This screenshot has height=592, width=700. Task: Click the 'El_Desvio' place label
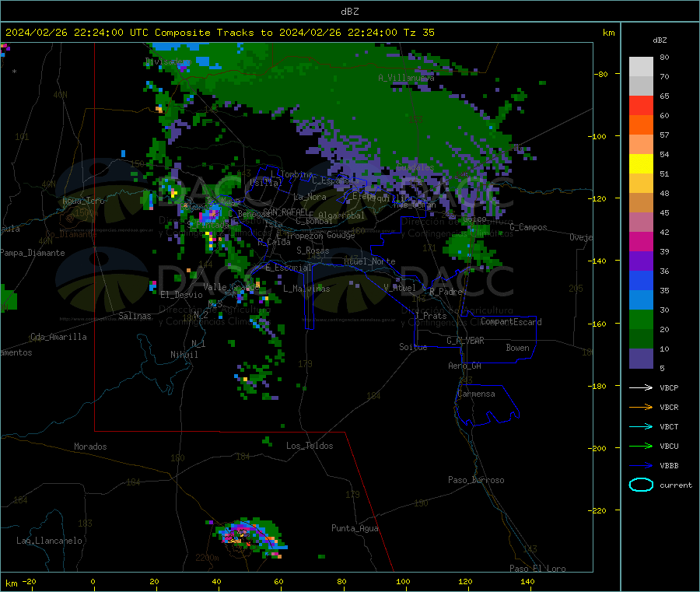click(182, 295)
